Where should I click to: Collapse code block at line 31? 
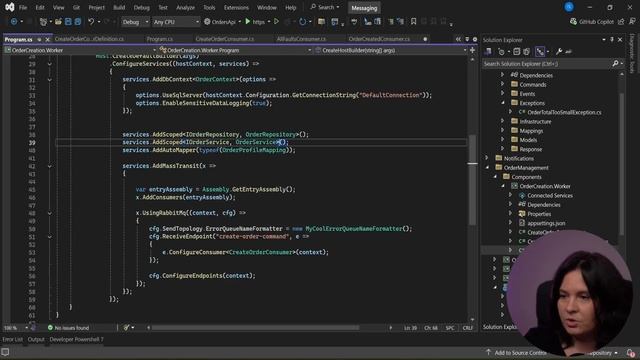(x=49, y=80)
